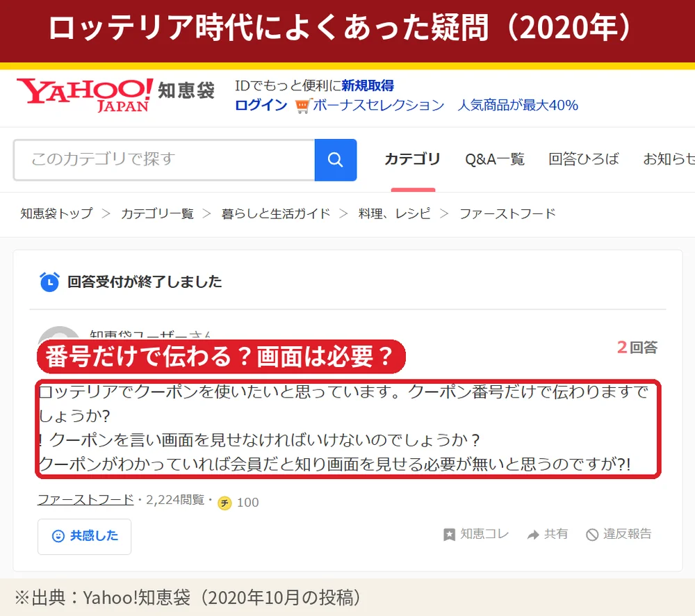This screenshot has height=616, width=695.
Task: Click the question text starting ロッテリアでクーポン
Action: click(343, 403)
